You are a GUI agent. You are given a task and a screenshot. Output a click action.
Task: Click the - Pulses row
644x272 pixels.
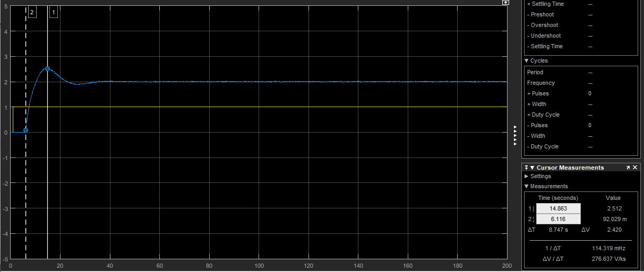click(x=581, y=125)
